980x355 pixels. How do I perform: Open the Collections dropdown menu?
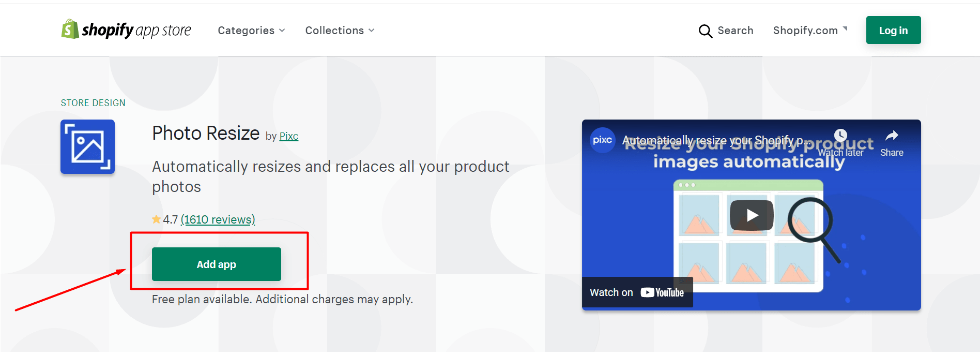click(340, 31)
